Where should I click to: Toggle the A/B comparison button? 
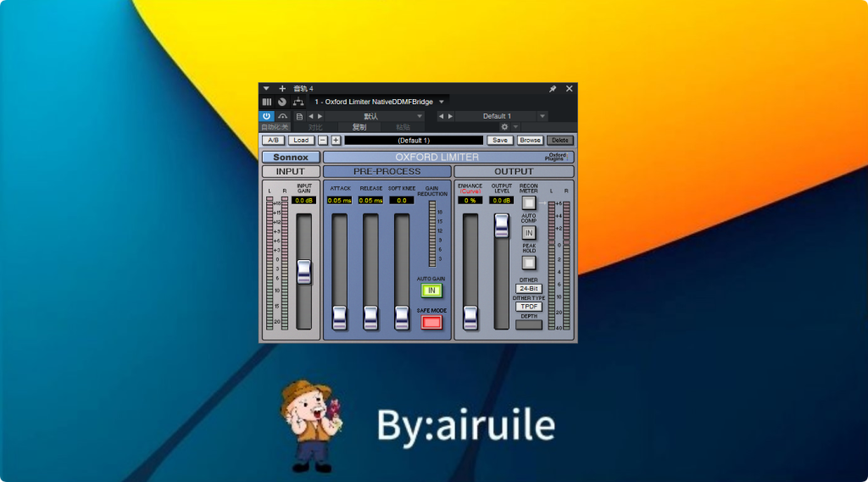[274, 141]
